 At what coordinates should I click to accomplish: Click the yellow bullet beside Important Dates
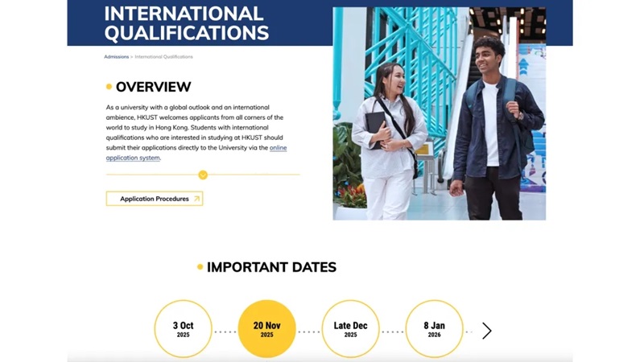coord(200,267)
